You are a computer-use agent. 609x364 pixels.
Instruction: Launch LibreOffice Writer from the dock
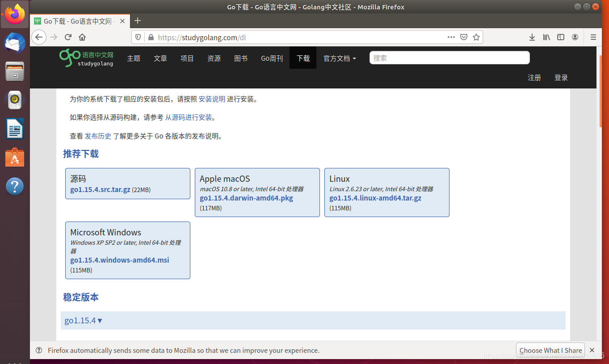15,129
